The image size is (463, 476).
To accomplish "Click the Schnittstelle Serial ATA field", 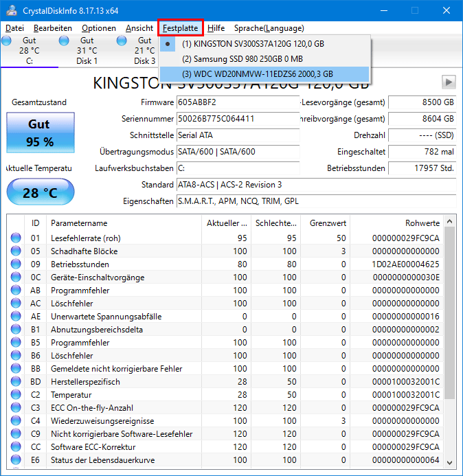I will (238, 135).
